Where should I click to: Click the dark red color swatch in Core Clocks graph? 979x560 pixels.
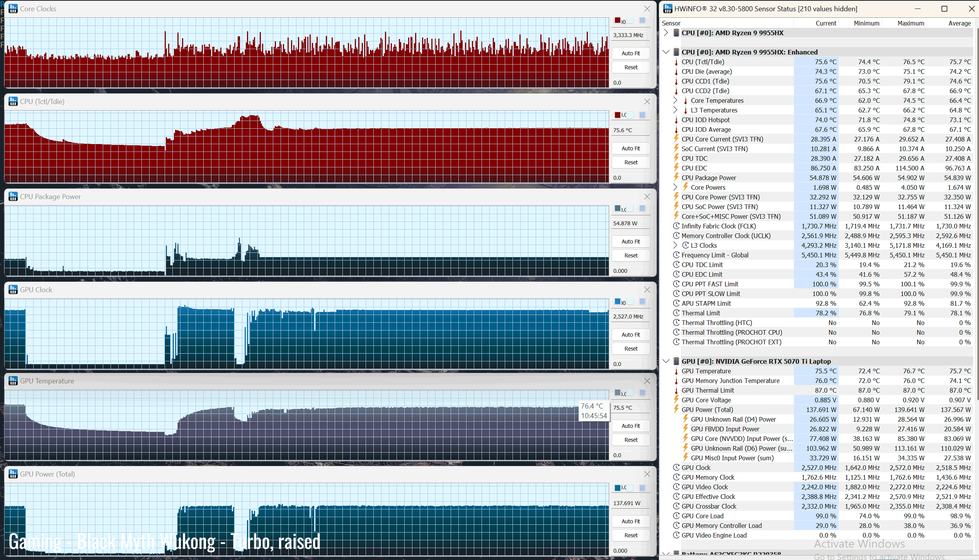[x=618, y=20]
